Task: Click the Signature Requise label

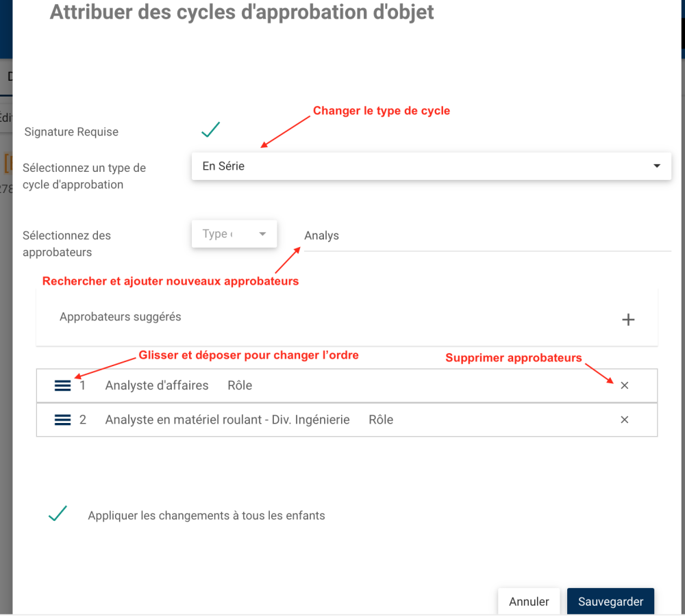Action: (x=71, y=131)
